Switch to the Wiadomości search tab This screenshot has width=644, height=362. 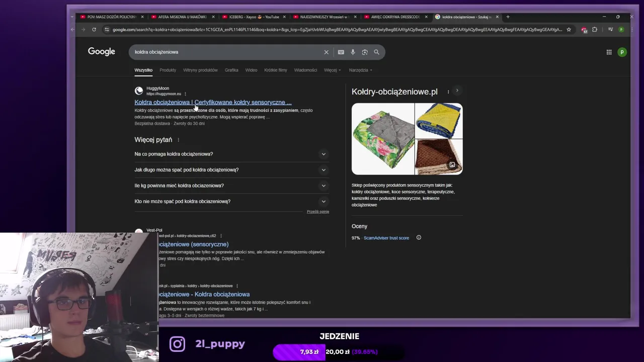(305, 70)
